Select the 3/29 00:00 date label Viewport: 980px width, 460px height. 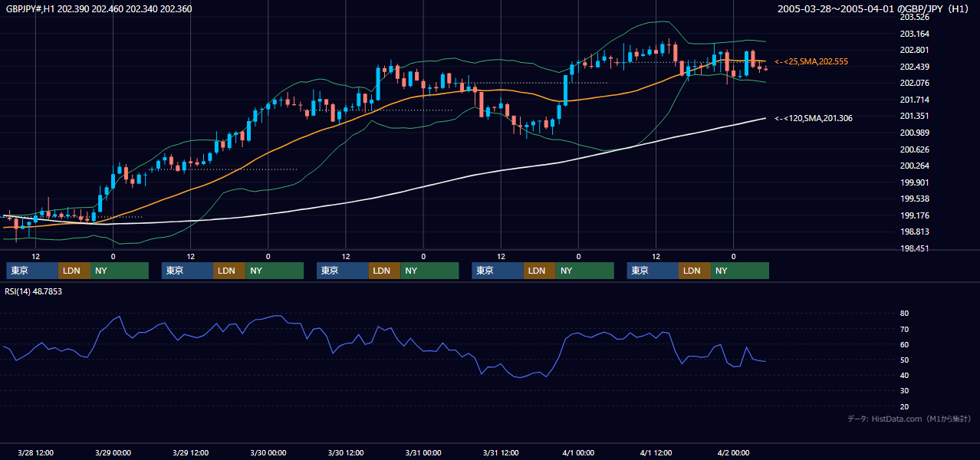point(113,452)
